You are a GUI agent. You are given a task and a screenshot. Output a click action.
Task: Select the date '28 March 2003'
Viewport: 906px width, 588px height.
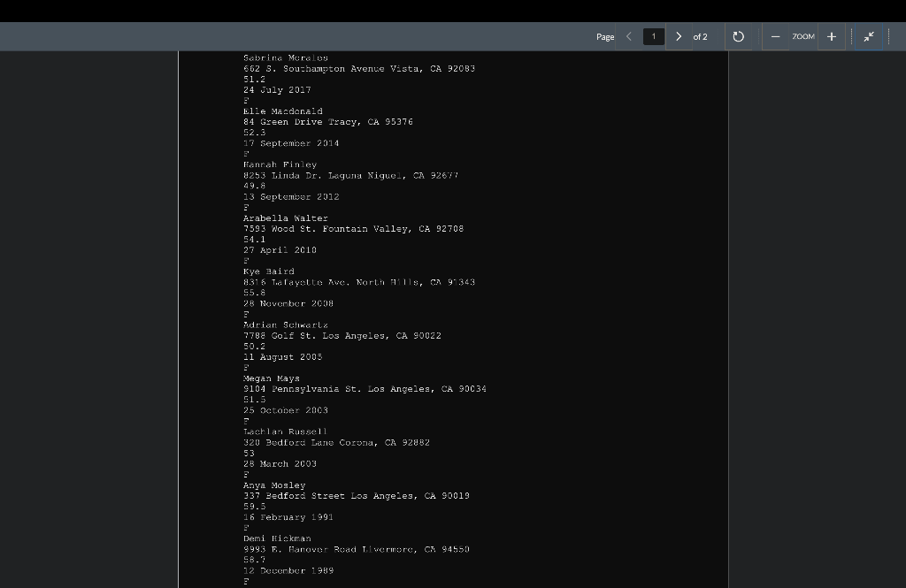coord(280,464)
